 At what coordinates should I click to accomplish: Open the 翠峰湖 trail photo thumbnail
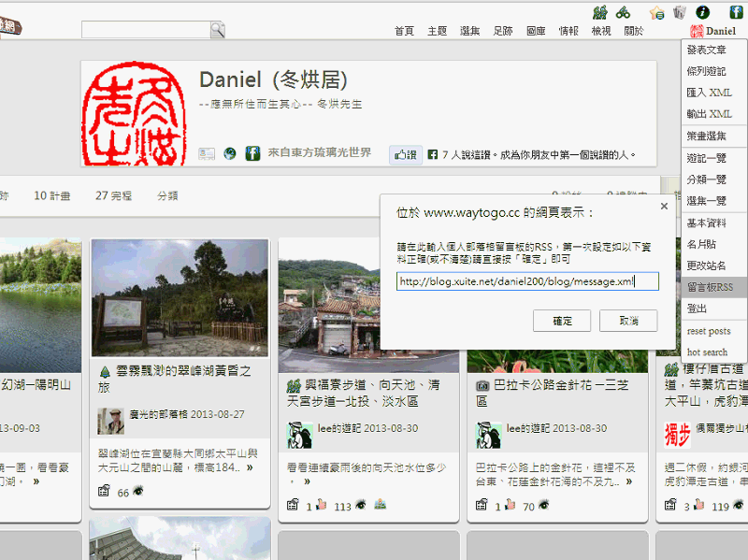click(x=180, y=297)
